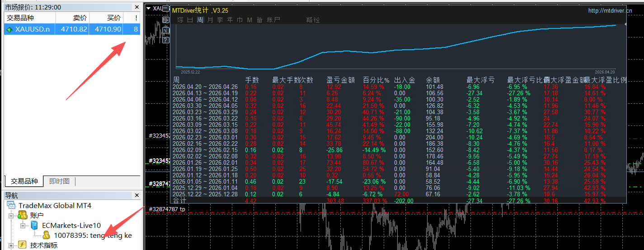This screenshot has width=644, height=250.
Task: Click the green up arrow beside XAUUSD.n
Action: [x=9, y=29]
